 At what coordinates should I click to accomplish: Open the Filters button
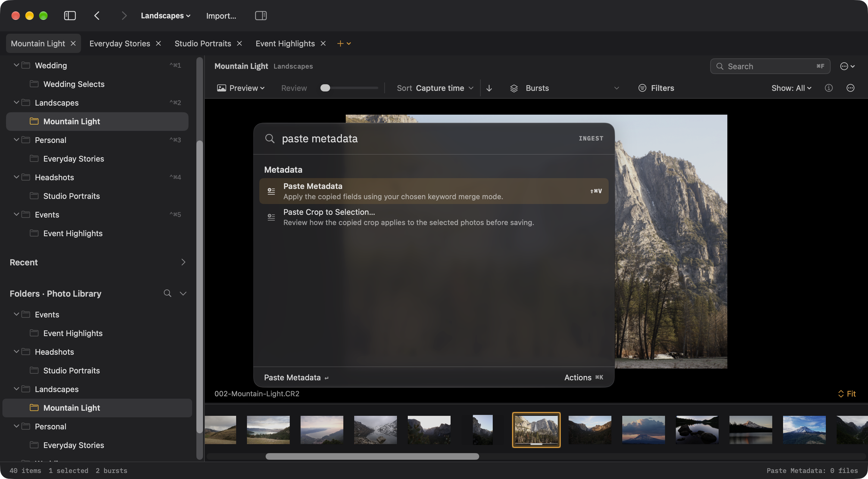656,88
